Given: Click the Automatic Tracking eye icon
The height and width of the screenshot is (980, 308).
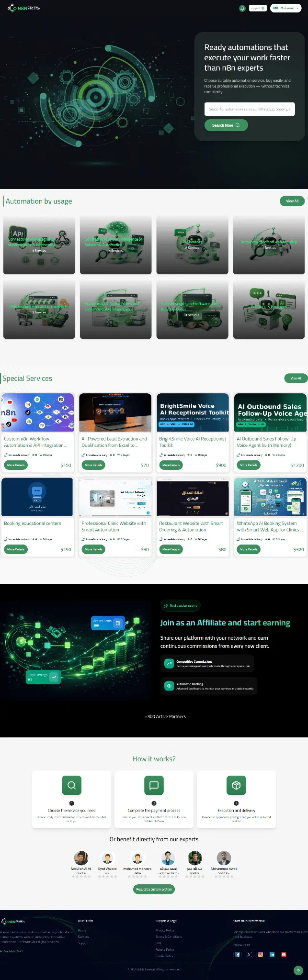Looking at the screenshot, I should 169,686.
